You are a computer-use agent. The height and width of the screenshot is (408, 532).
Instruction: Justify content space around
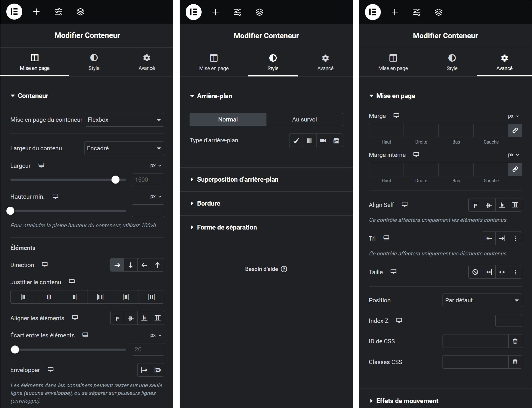126,297
